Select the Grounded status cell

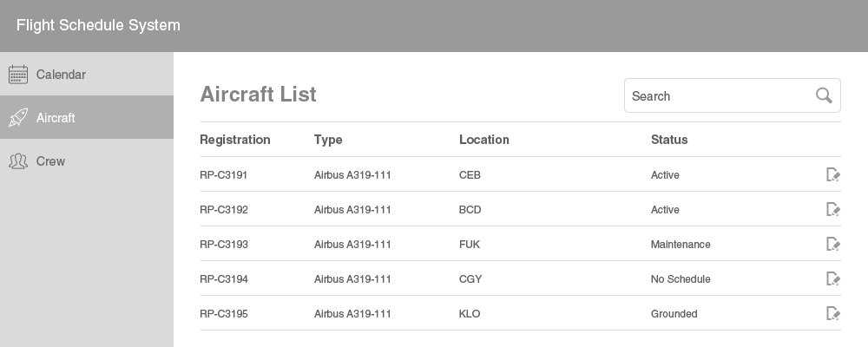tap(674, 314)
